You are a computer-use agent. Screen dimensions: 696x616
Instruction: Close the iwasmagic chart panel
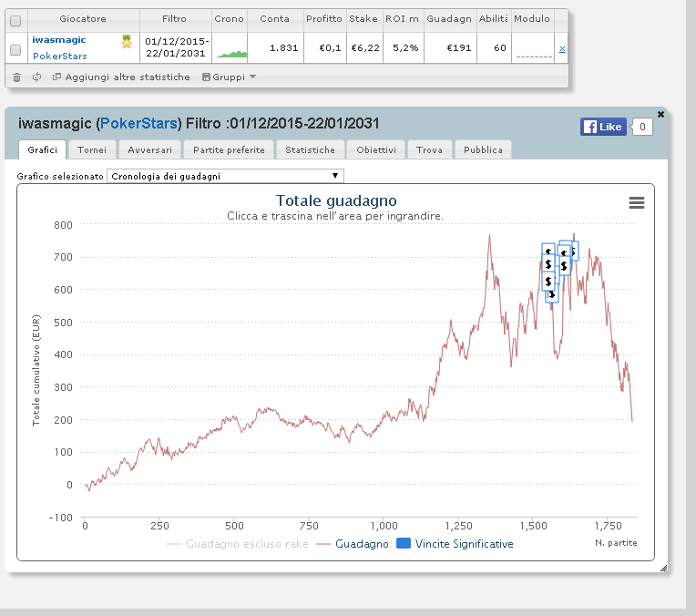click(x=660, y=114)
